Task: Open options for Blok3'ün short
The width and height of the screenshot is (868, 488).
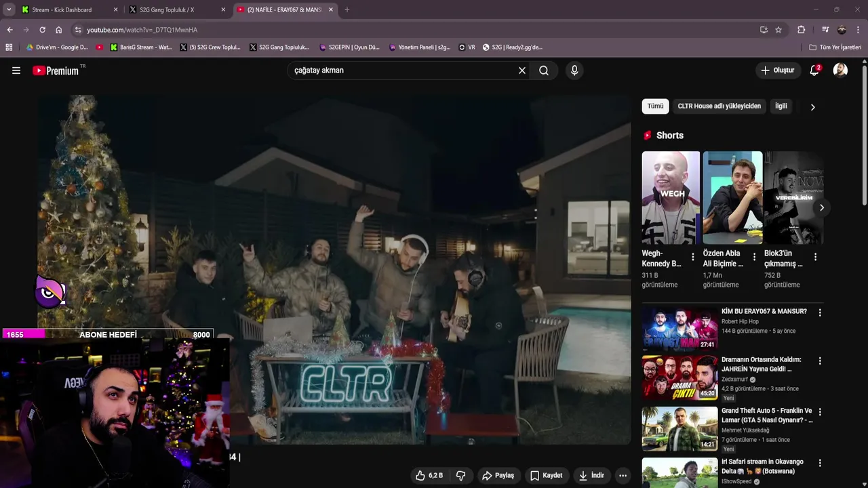Action: [x=815, y=257]
